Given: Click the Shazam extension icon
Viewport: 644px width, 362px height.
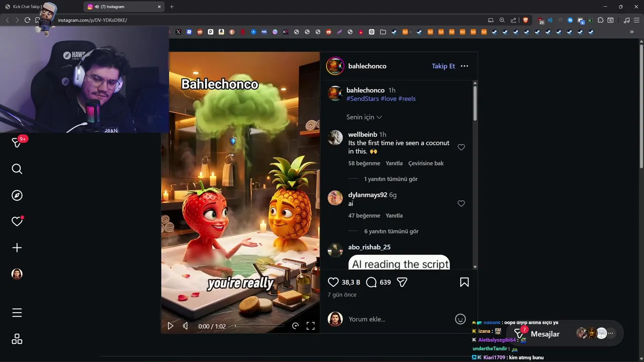Looking at the screenshot, I should coord(570,20).
